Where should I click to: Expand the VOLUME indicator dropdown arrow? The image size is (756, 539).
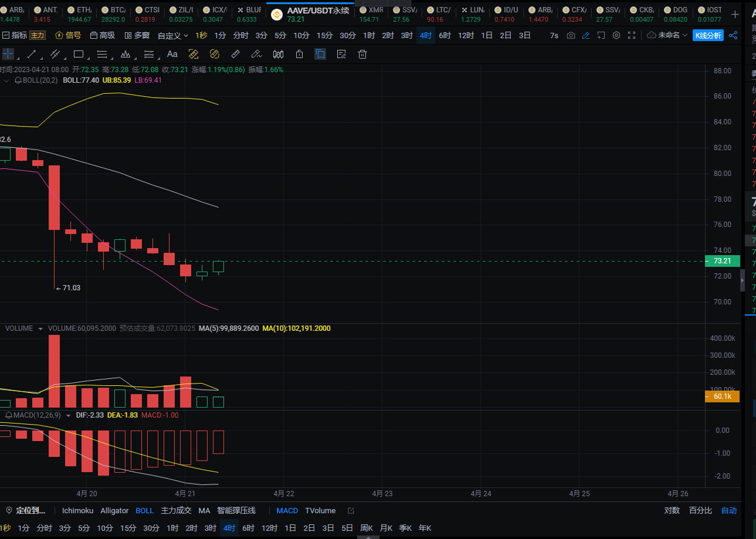point(40,328)
